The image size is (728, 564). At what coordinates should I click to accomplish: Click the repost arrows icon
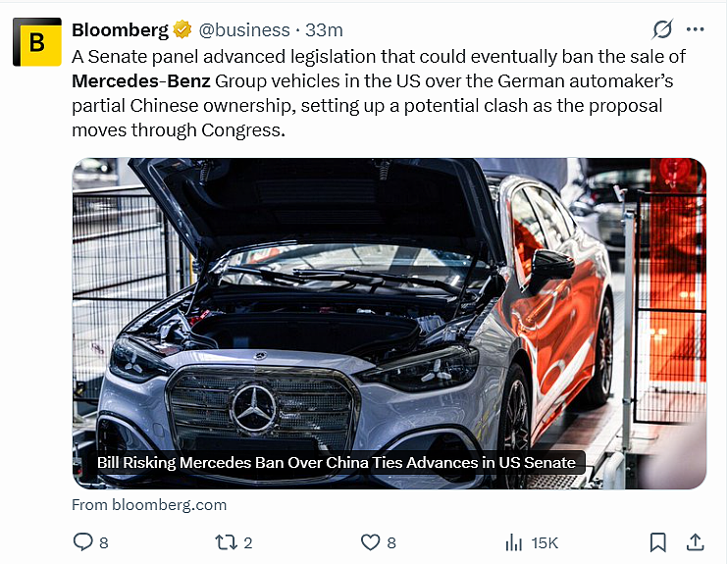coord(226,542)
